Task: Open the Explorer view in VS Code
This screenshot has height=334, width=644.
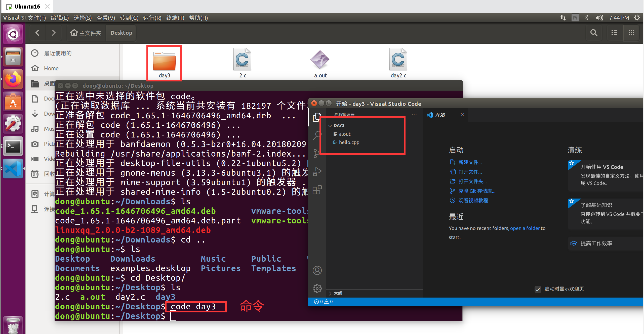Action: click(x=317, y=117)
